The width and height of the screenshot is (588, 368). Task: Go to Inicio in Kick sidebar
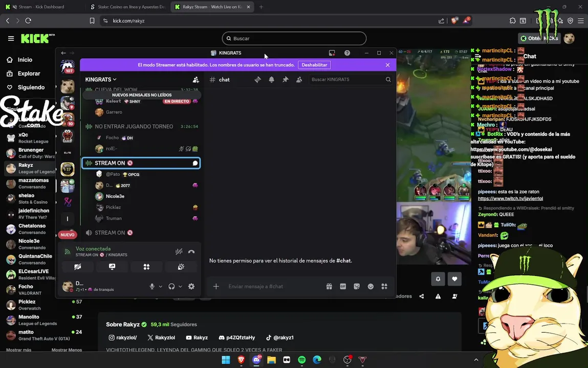[25, 59]
